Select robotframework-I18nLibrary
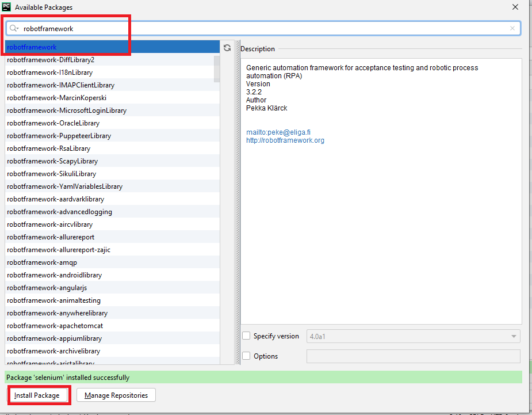 (112, 73)
